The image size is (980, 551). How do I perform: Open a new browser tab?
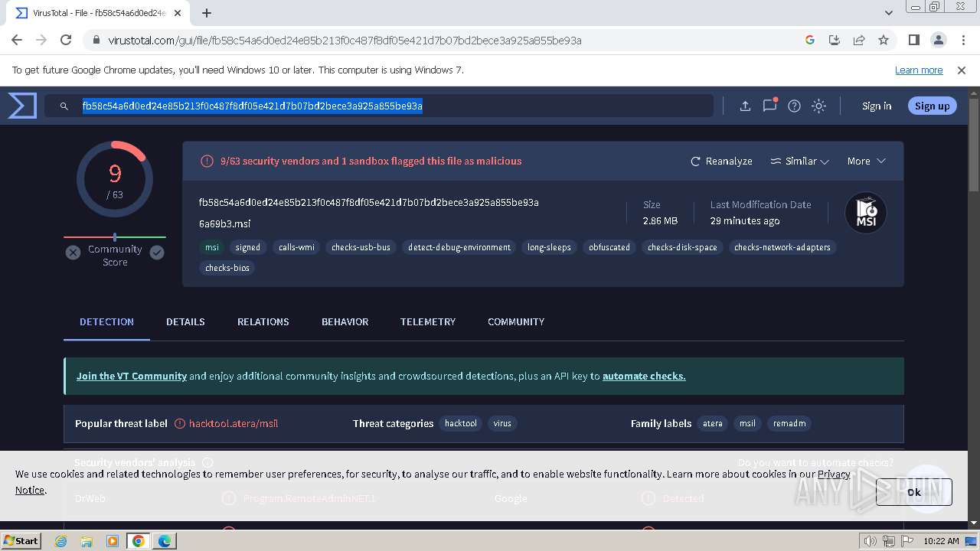(x=207, y=13)
